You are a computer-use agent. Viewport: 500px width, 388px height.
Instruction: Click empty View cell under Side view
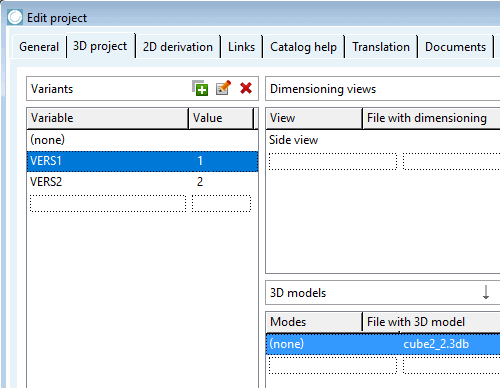coord(333,162)
